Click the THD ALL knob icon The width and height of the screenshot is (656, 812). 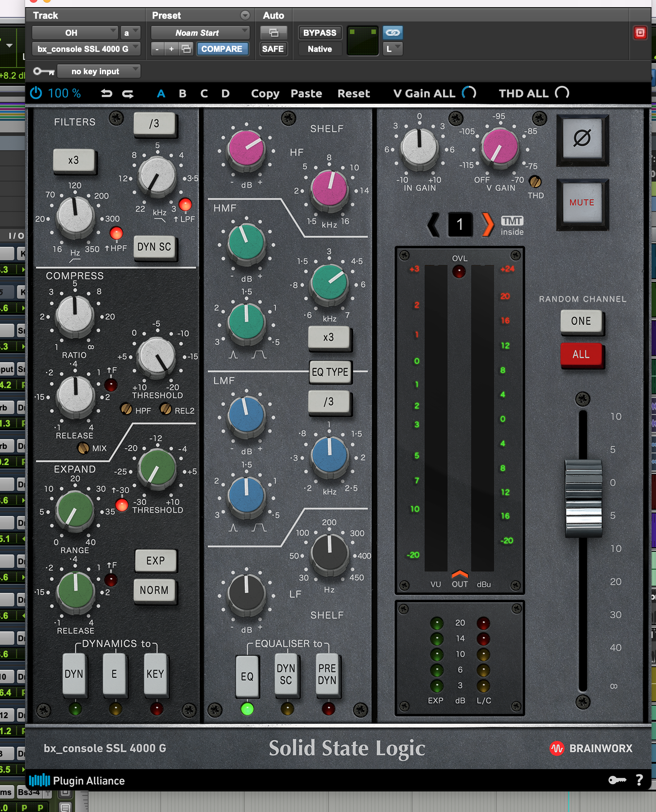pyautogui.click(x=562, y=93)
